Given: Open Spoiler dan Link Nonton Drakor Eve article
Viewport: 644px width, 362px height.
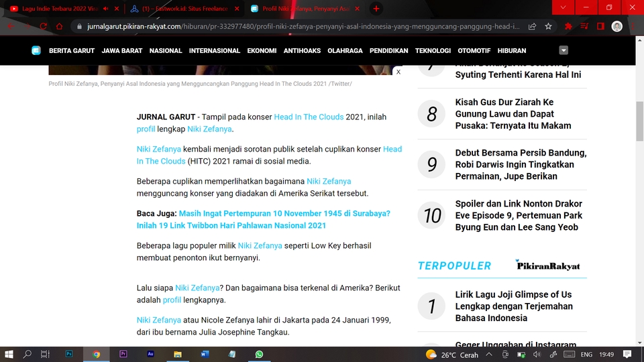Looking at the screenshot, I should 519,215.
